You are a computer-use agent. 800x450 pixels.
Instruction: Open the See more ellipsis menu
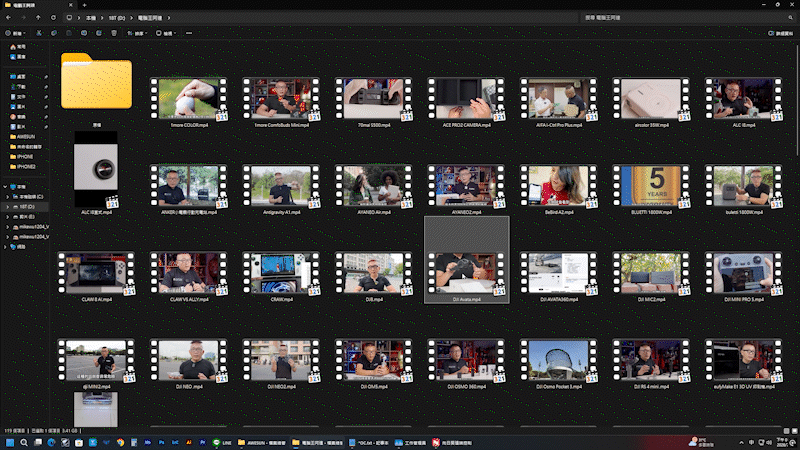pos(189,33)
